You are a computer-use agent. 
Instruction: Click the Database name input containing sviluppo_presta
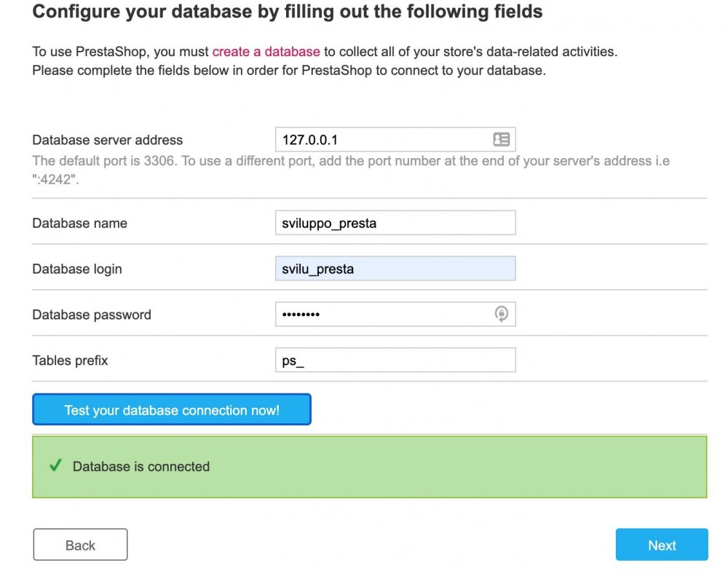pos(395,223)
